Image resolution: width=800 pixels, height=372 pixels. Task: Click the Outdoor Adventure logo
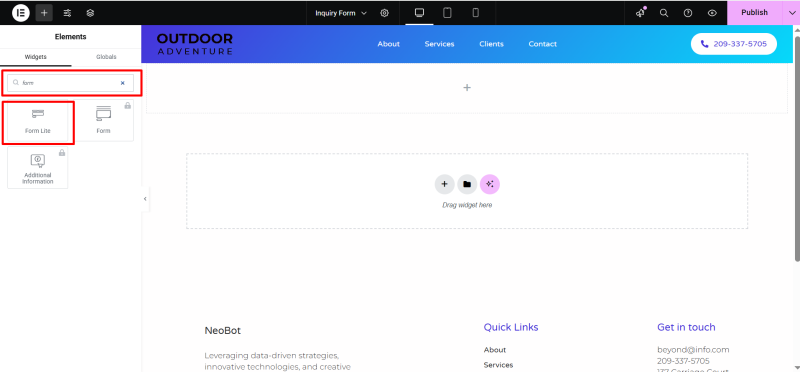pyautogui.click(x=194, y=44)
